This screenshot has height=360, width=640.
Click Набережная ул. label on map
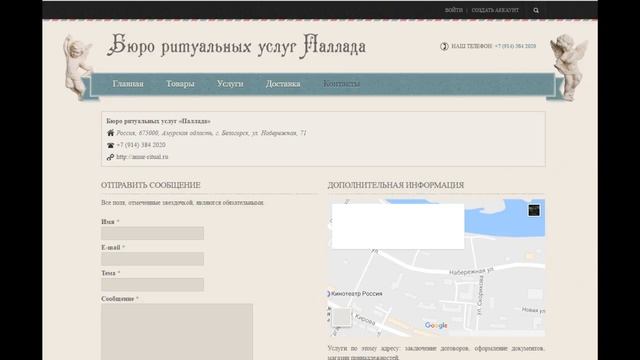[472, 271]
